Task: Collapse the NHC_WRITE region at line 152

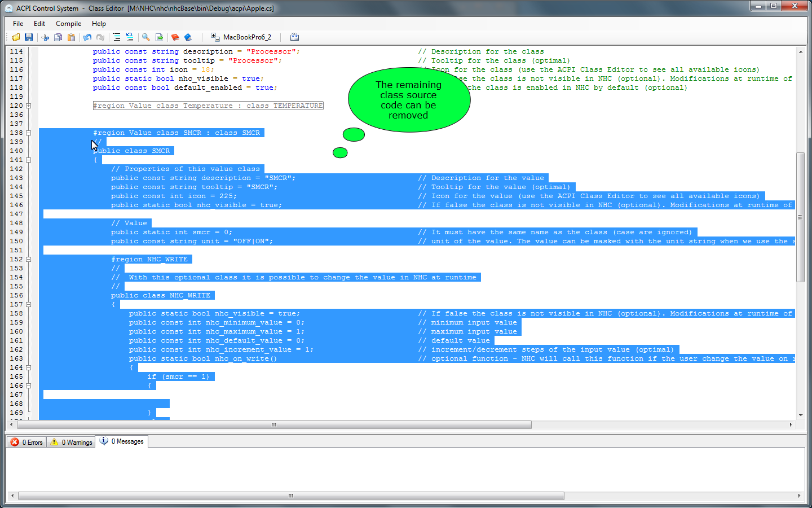Action: coord(28,259)
